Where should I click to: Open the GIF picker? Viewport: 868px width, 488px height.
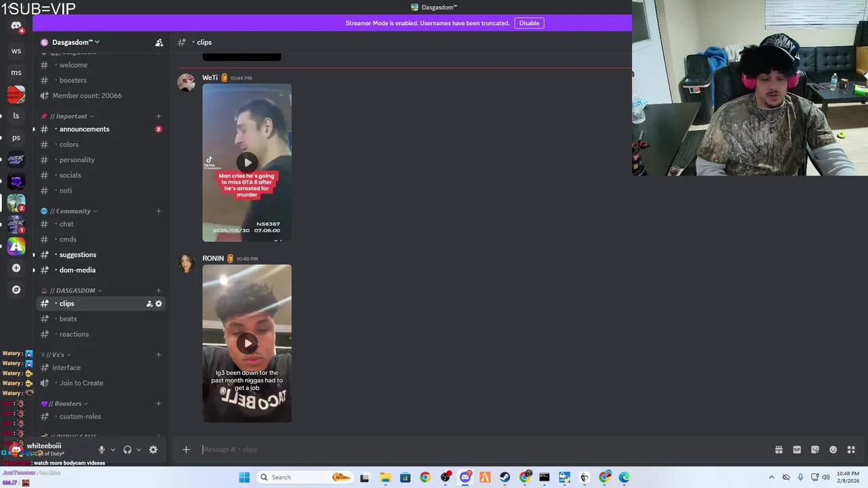[797, 449]
